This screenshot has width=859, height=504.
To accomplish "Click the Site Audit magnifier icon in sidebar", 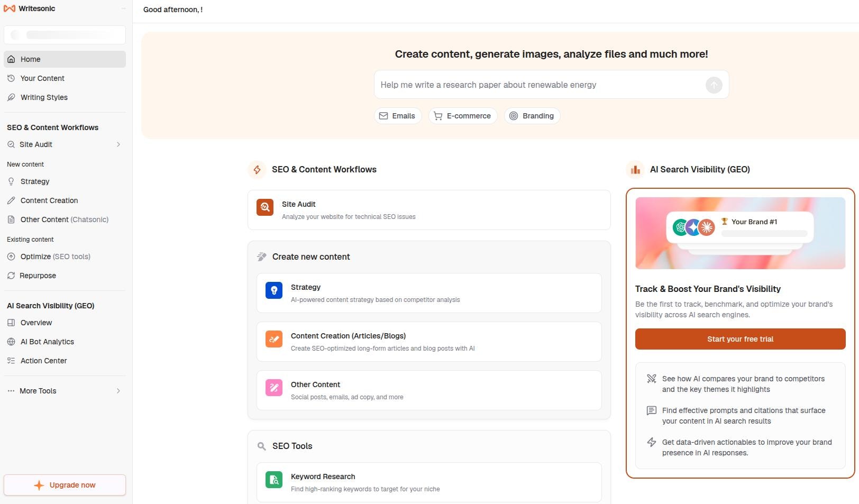I will (x=11, y=144).
